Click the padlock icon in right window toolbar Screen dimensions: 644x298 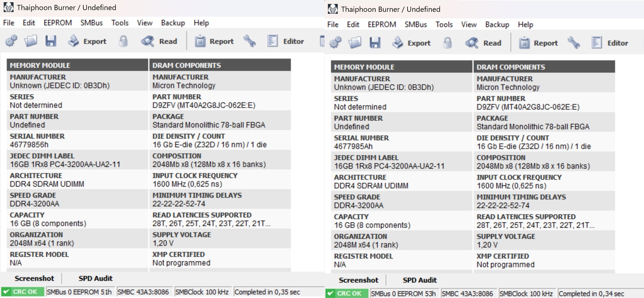[x=447, y=43]
